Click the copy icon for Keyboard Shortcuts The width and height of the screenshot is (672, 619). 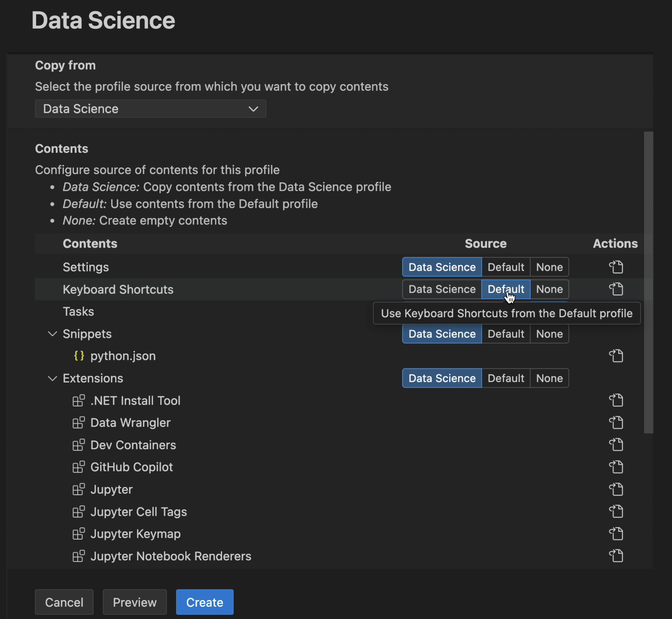point(617,289)
